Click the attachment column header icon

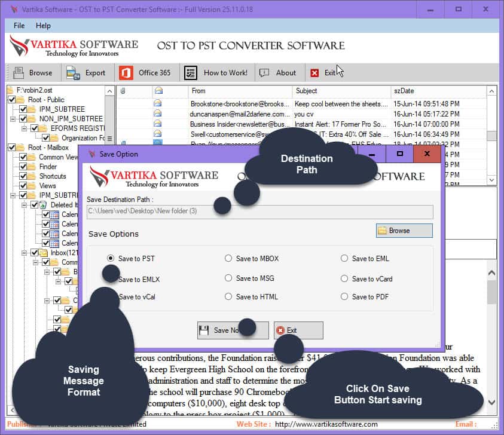coord(123,91)
